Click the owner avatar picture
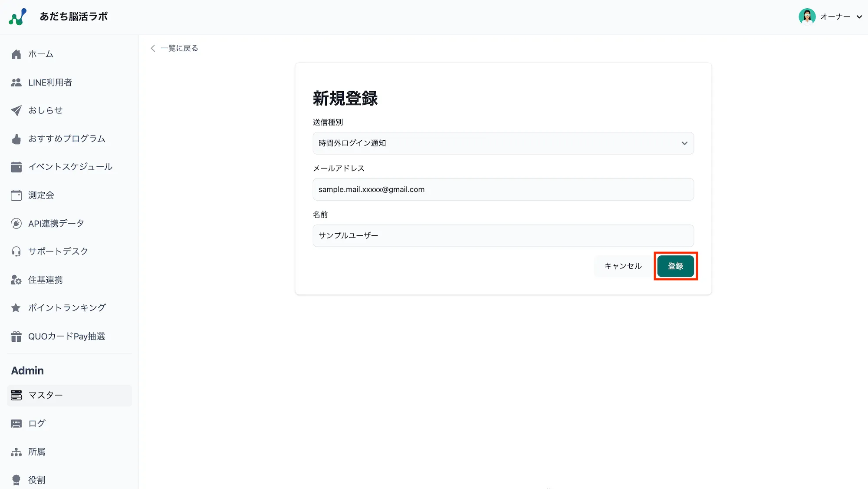 (x=807, y=17)
